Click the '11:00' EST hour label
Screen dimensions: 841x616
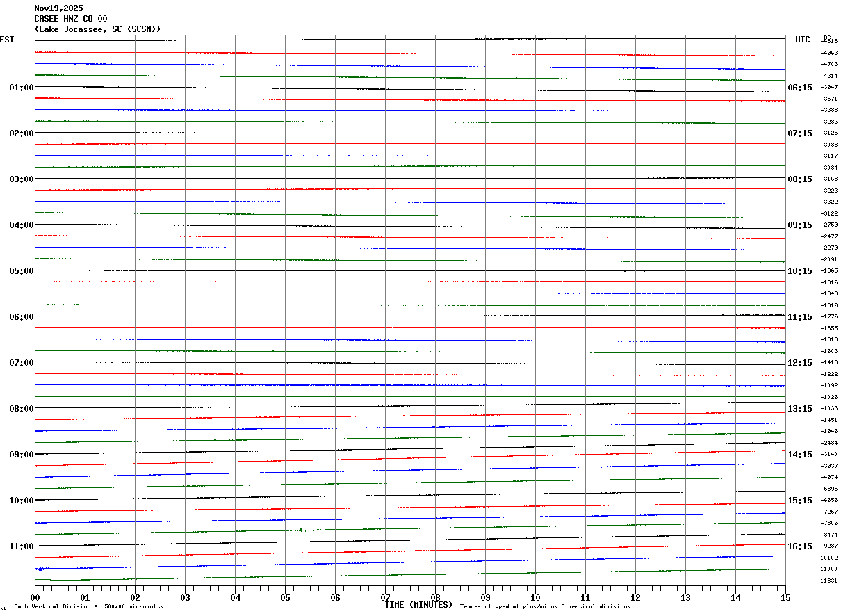[x=22, y=546]
